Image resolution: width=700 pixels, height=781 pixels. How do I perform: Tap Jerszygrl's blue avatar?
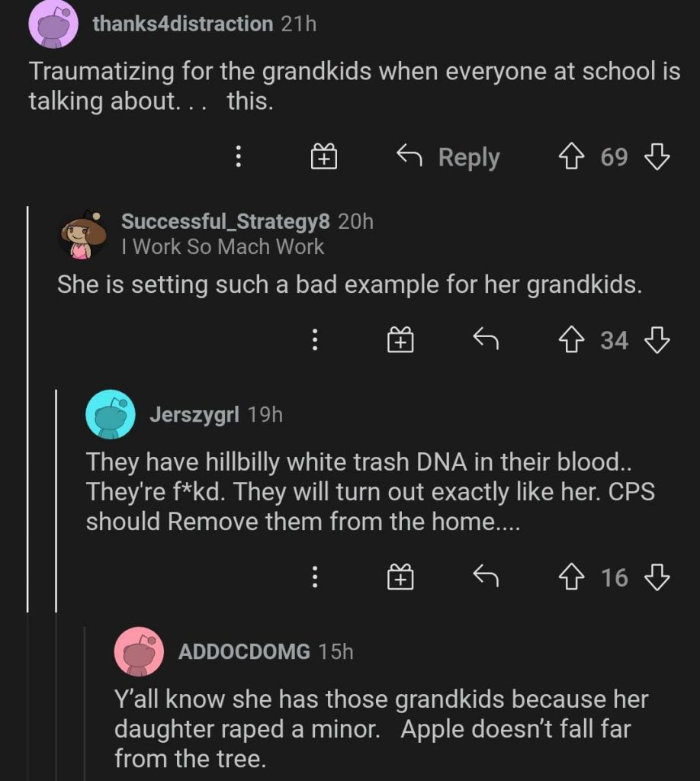pyautogui.click(x=111, y=414)
